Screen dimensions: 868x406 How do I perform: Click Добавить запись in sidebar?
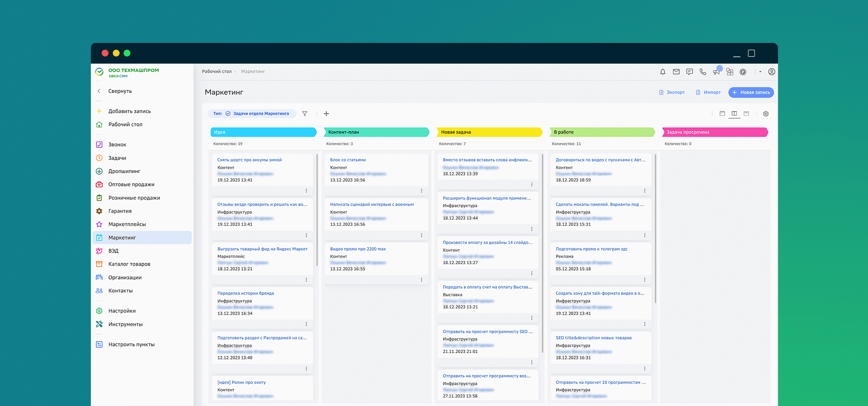[x=129, y=111]
